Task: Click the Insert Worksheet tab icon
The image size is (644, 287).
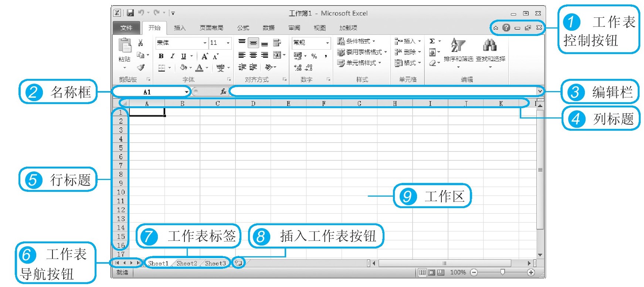Action: pos(239,263)
